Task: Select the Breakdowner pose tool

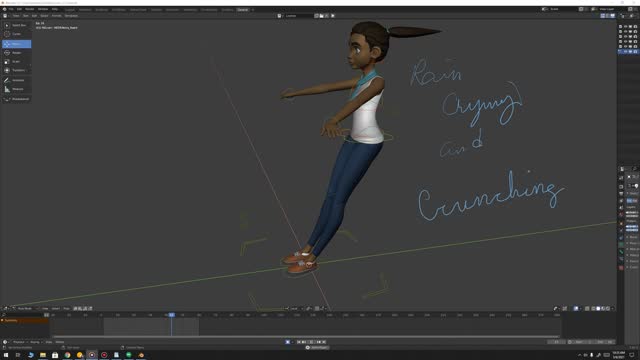Action: (16, 99)
